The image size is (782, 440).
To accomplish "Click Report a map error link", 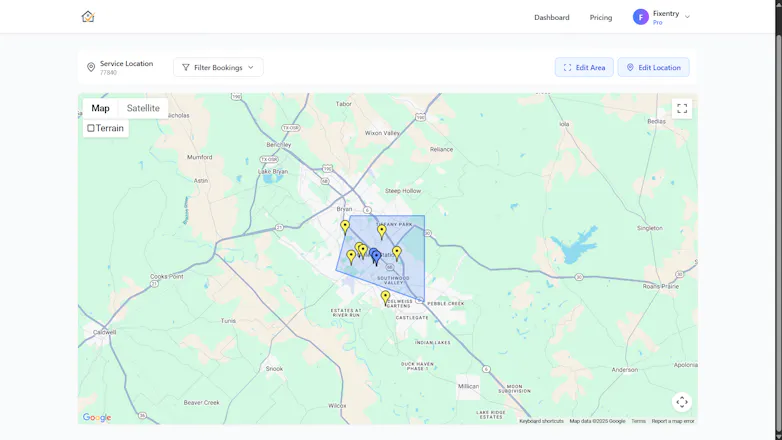I will [x=673, y=421].
